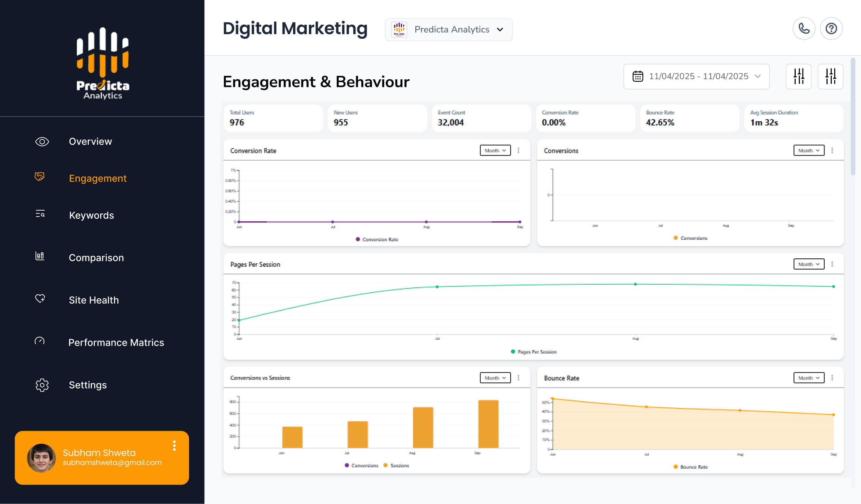
Task: Click the Performance Matrics gauge icon
Action: 39,341
